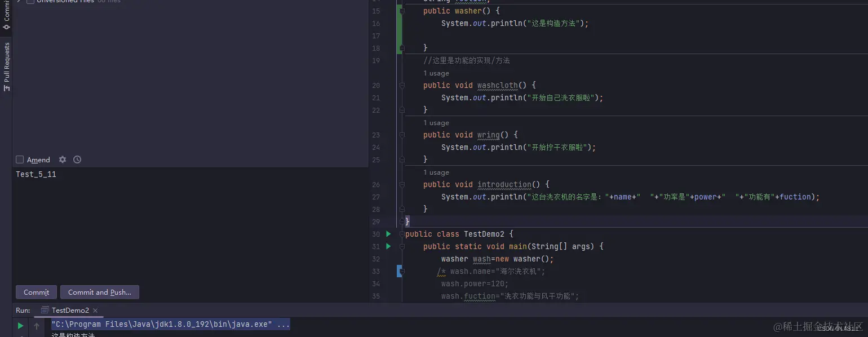Collapse main method fold at line 31
Screen dimensions: 868x337
pyautogui.click(x=402, y=246)
